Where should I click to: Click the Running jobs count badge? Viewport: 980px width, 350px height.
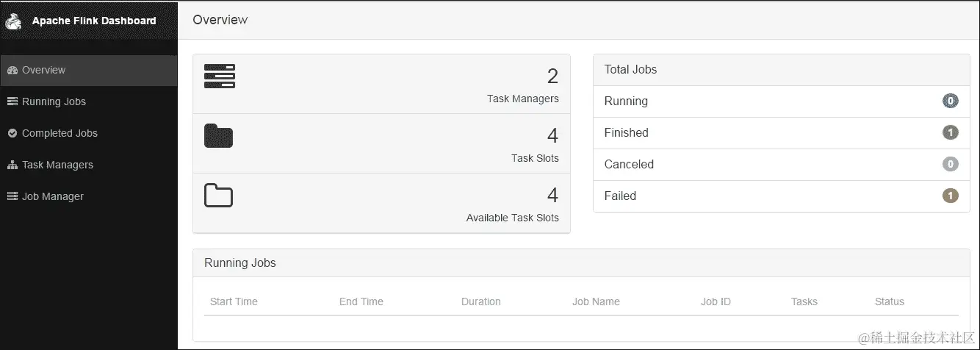(x=950, y=101)
